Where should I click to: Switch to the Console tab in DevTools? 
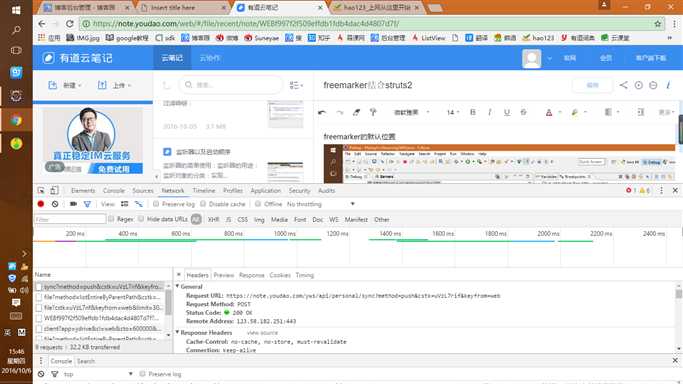[x=114, y=191]
